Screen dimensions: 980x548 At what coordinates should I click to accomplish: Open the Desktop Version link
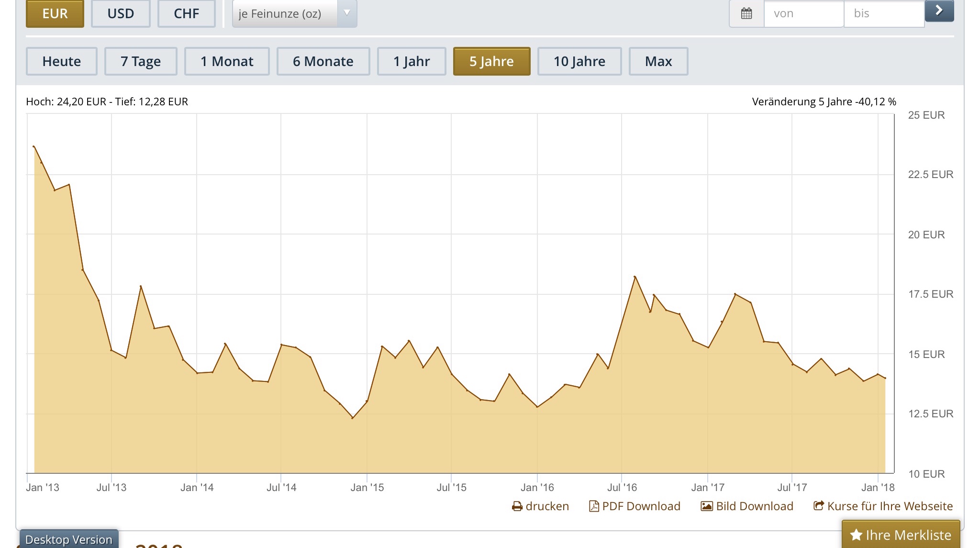coord(69,539)
